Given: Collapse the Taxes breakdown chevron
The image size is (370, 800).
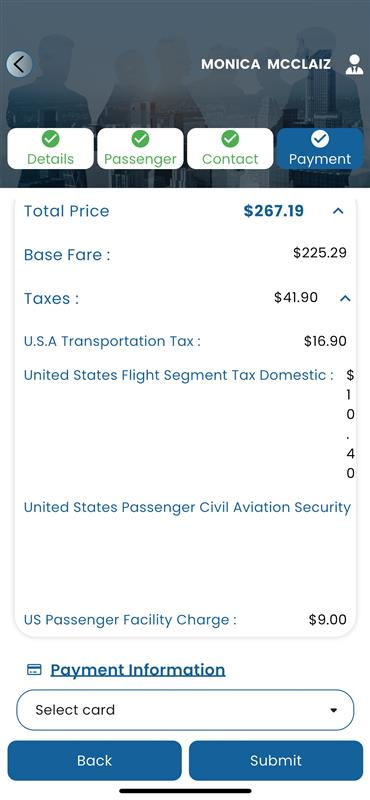Looking at the screenshot, I should pos(346,298).
